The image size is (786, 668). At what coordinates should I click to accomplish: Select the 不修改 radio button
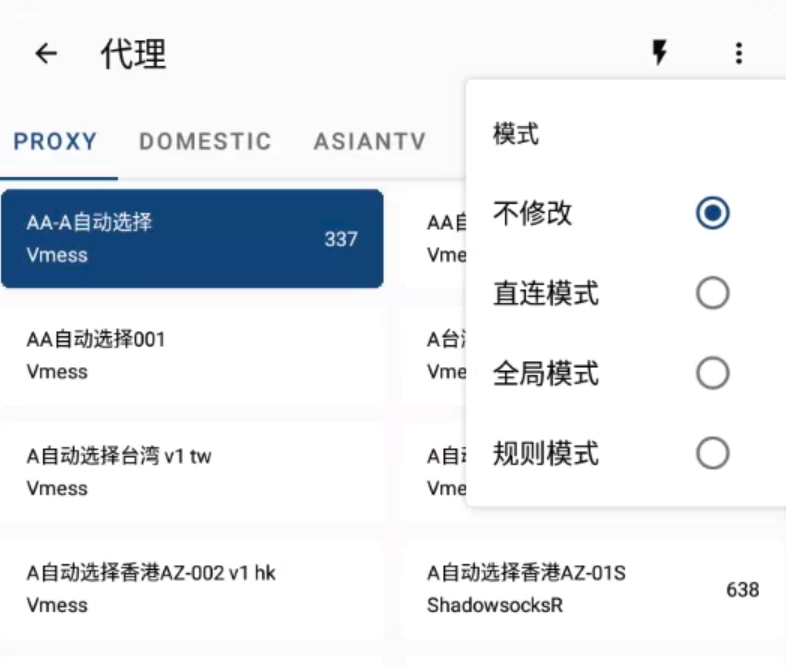(712, 213)
